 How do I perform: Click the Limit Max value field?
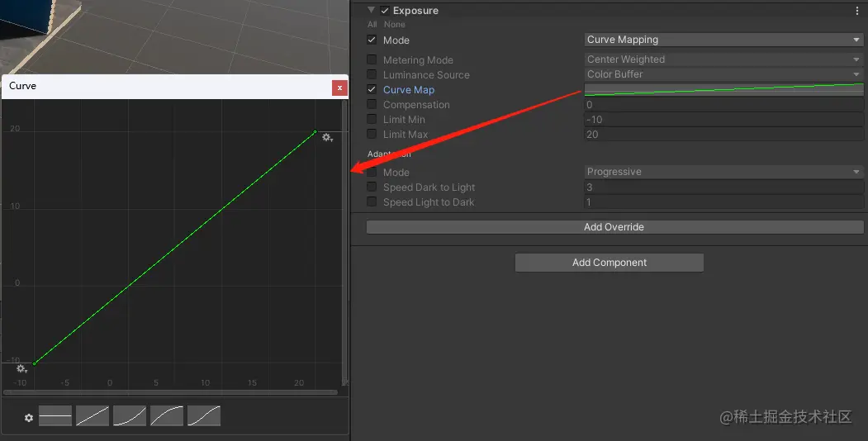tap(723, 135)
